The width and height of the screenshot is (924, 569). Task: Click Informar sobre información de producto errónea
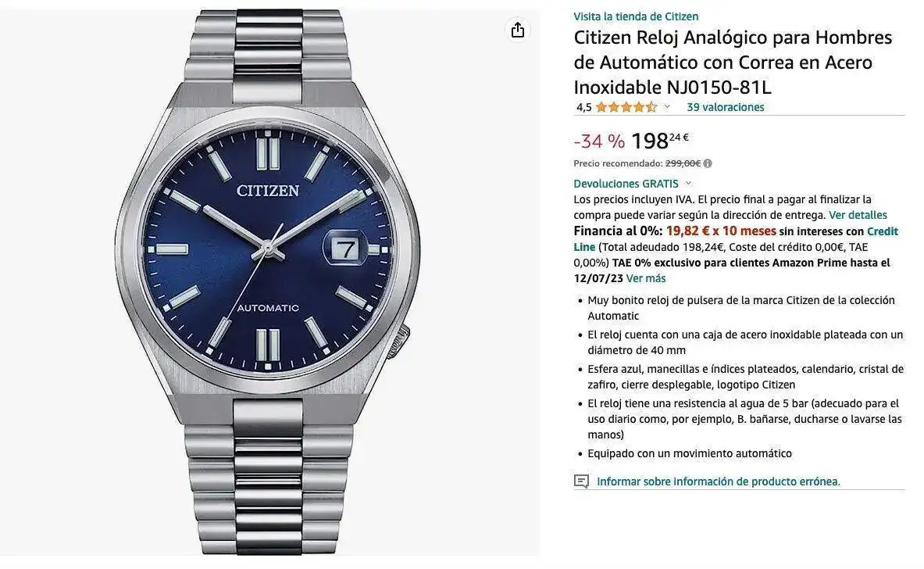coord(719,481)
